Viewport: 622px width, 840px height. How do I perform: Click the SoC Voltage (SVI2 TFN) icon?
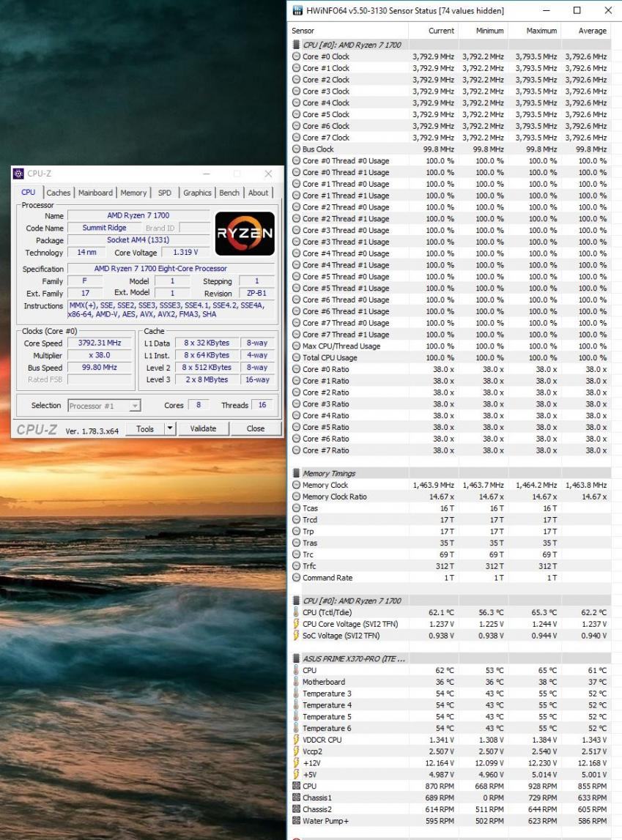point(296,636)
